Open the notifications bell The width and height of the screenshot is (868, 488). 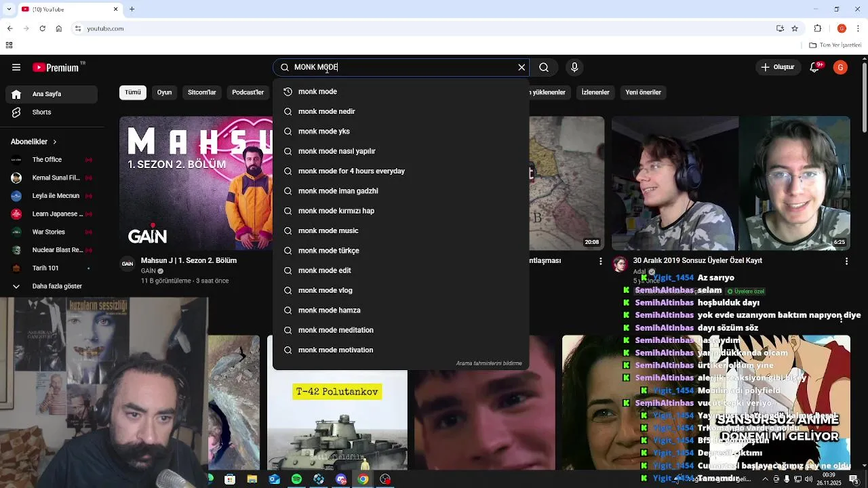[815, 67]
